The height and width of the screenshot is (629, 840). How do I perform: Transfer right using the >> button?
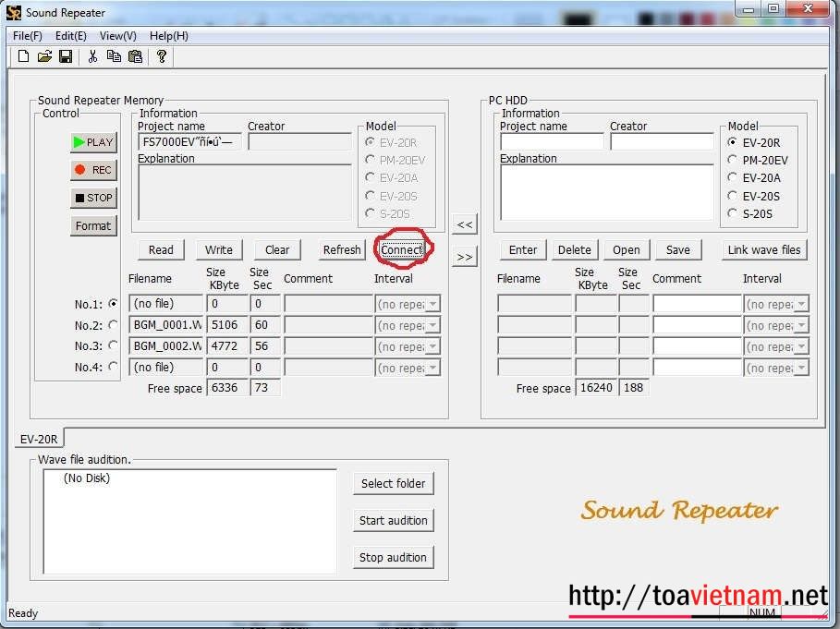click(465, 257)
